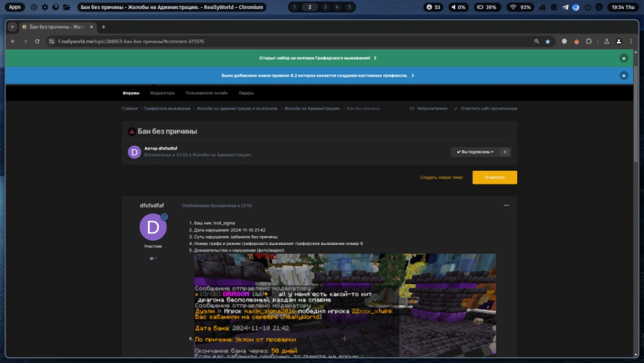The height and width of the screenshot is (363, 644).
Task: Switch to workspace 5
Action: click(x=350, y=7)
